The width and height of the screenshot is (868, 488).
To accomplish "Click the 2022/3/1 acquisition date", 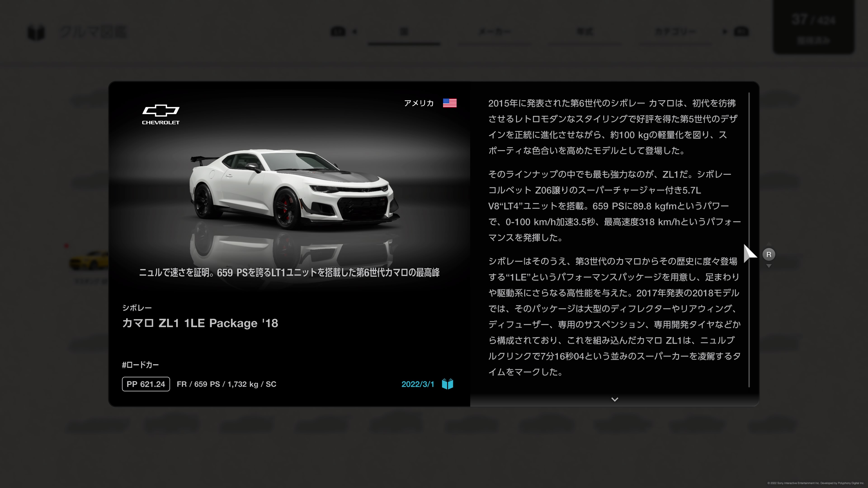I will tap(417, 384).
